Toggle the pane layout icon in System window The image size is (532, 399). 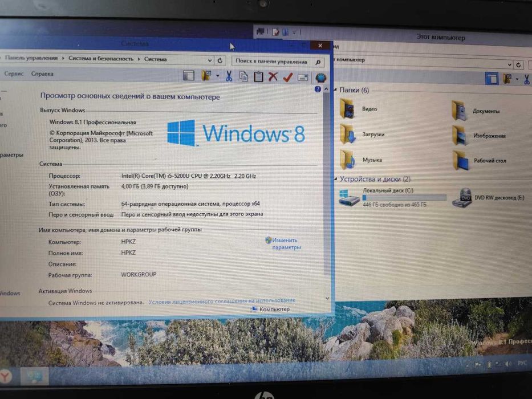189,75
